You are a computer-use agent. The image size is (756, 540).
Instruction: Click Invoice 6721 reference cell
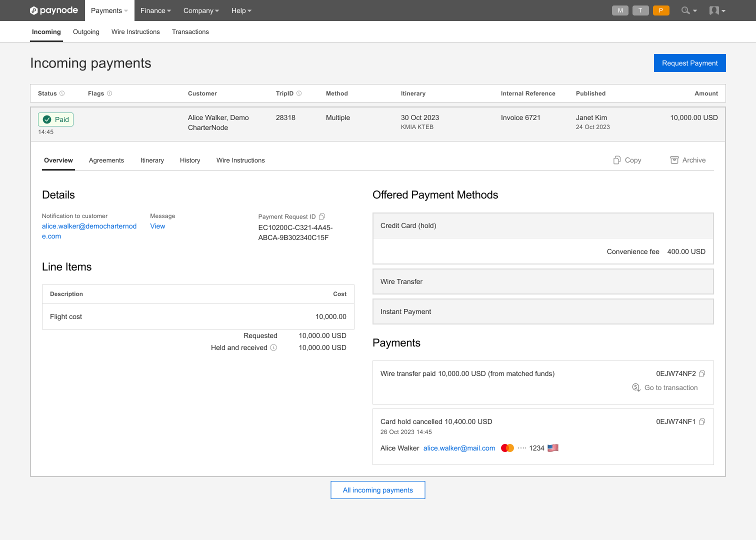[520, 117]
